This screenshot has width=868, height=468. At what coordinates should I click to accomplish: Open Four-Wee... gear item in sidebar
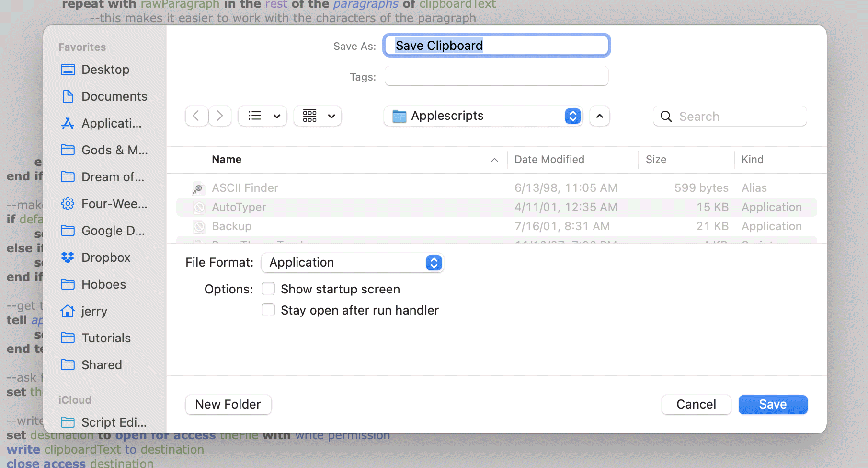(114, 204)
